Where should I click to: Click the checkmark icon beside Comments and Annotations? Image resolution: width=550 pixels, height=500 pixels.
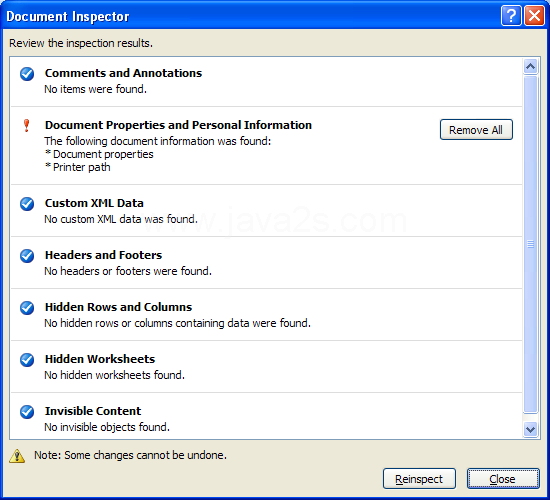point(27,74)
